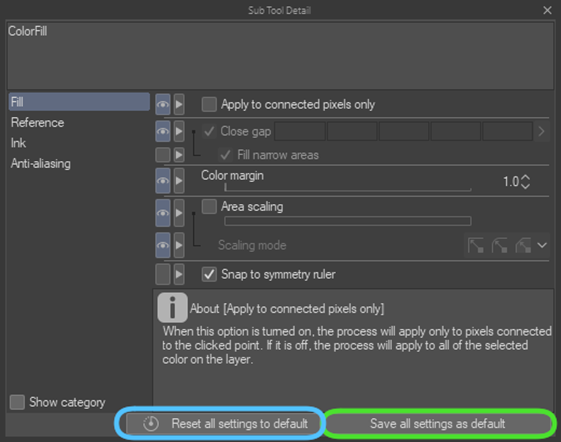Check the Area scaling checkbox
This screenshot has height=442, width=561.
click(209, 207)
